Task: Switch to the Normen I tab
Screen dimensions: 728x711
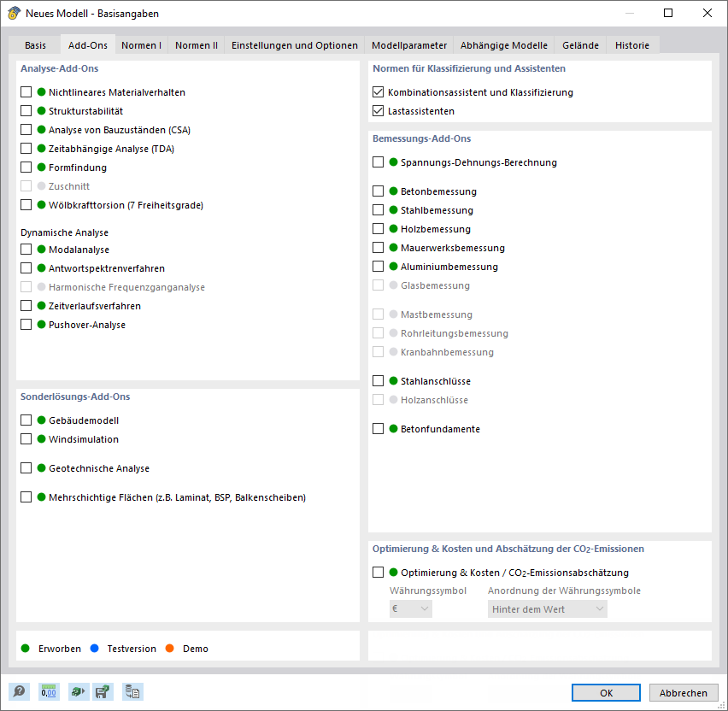Action: click(x=141, y=45)
